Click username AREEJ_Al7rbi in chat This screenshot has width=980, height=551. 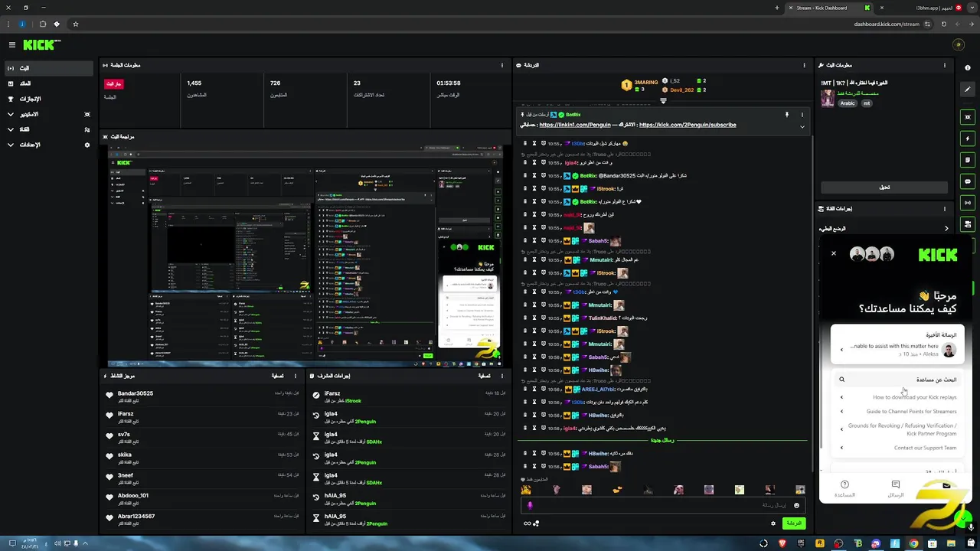tap(598, 389)
